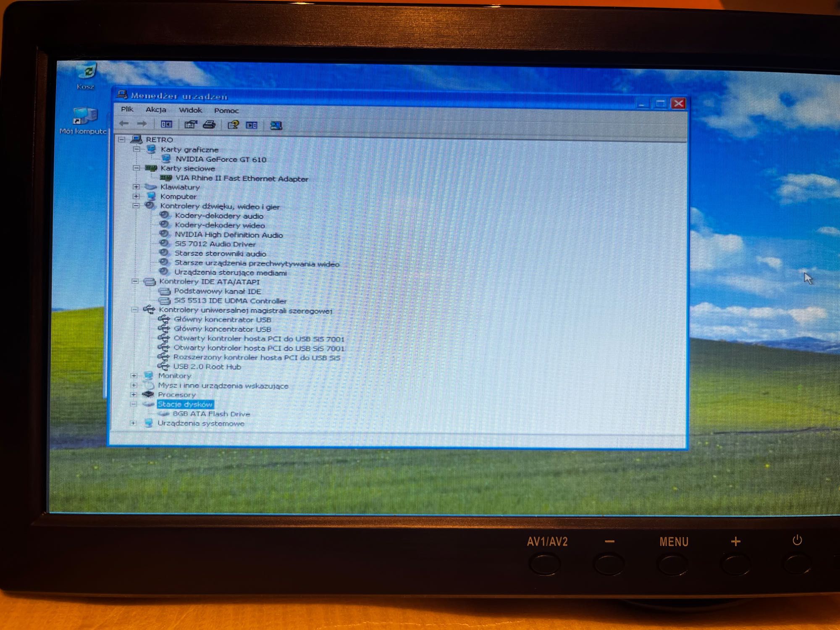
Task: Open the Pomoc menu
Action: (x=226, y=110)
